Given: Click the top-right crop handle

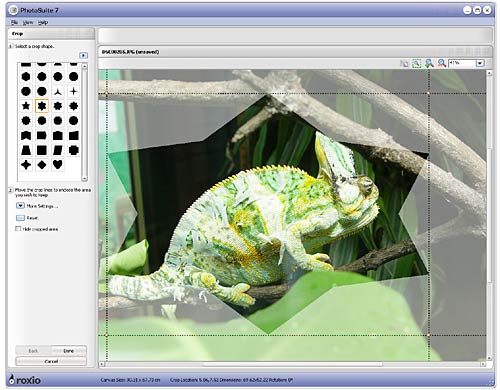Looking at the screenshot, I should click(428, 93).
